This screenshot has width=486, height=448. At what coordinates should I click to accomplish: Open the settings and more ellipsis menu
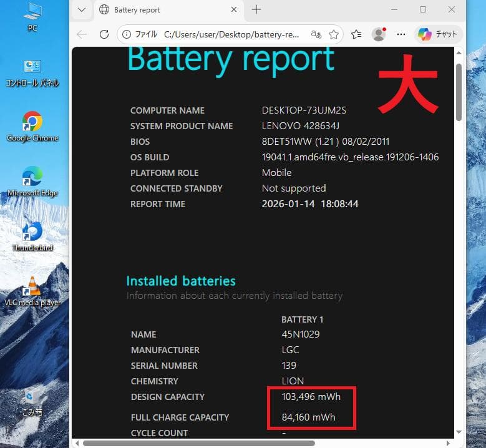click(401, 34)
